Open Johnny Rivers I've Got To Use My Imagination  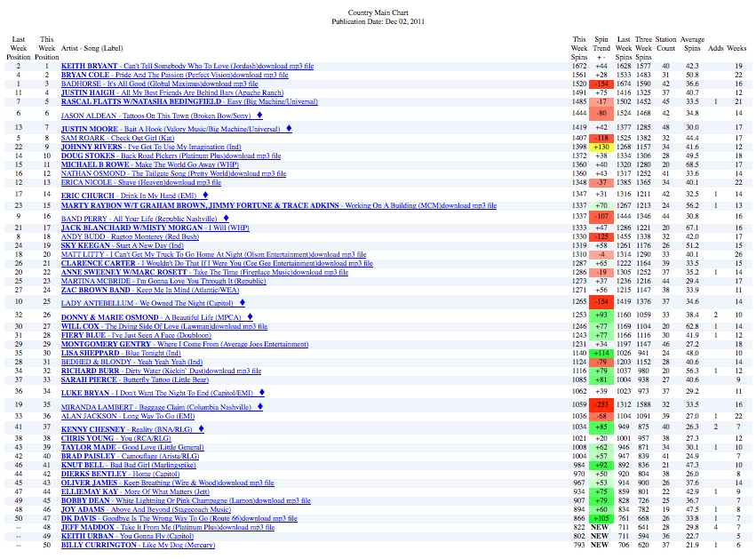tap(151, 147)
